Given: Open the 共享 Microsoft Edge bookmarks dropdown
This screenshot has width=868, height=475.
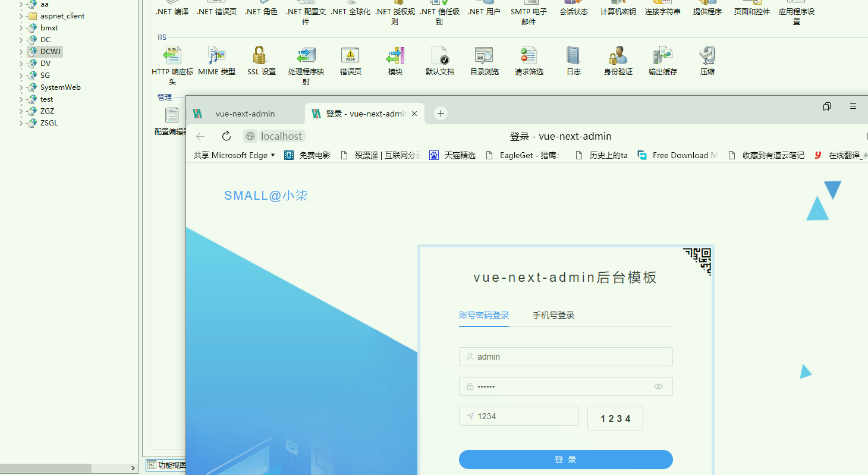Looking at the screenshot, I should tap(234, 155).
